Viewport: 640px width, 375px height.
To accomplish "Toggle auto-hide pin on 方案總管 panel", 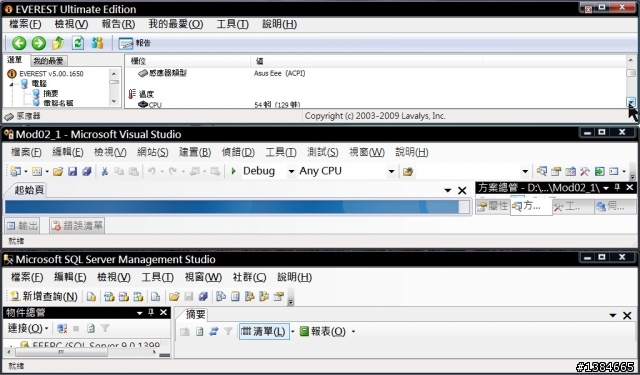I will click(618, 188).
